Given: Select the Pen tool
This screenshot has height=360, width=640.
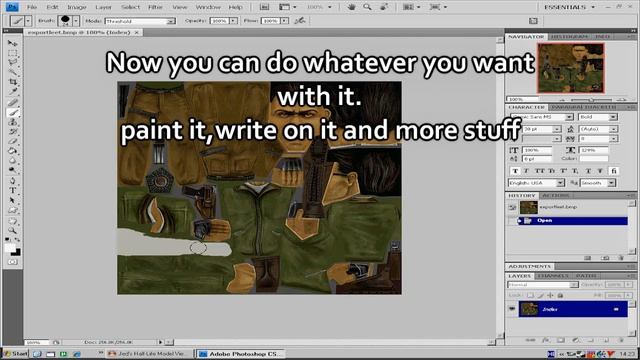Looking at the screenshot, I should pyautogui.click(x=13, y=180).
